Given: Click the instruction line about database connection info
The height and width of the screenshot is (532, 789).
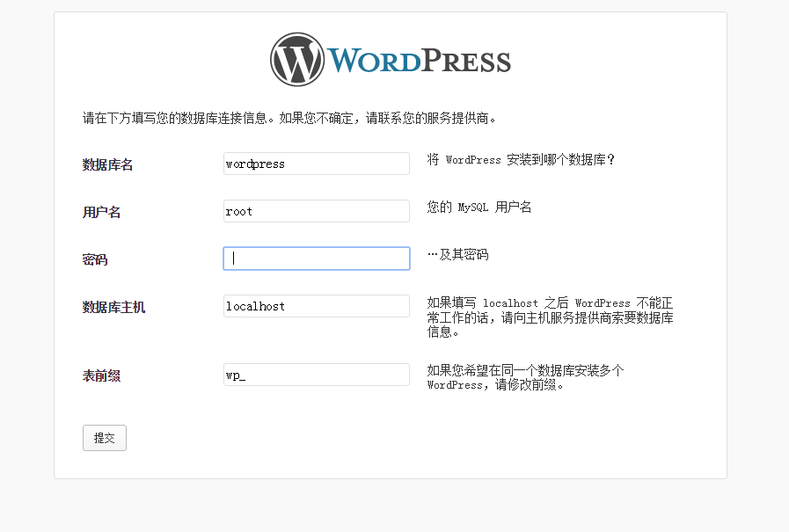Looking at the screenshot, I should (x=289, y=118).
